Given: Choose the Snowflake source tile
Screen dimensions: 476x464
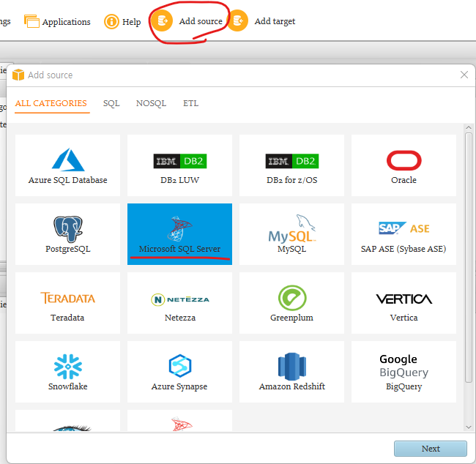Looking at the screenshot, I should 67,372.
